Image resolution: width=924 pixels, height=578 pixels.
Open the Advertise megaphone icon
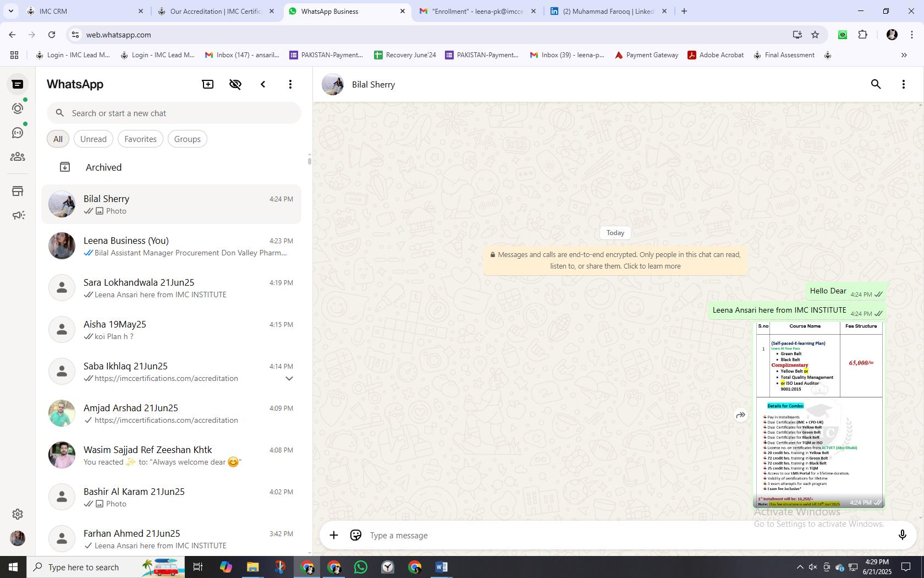[x=18, y=215]
